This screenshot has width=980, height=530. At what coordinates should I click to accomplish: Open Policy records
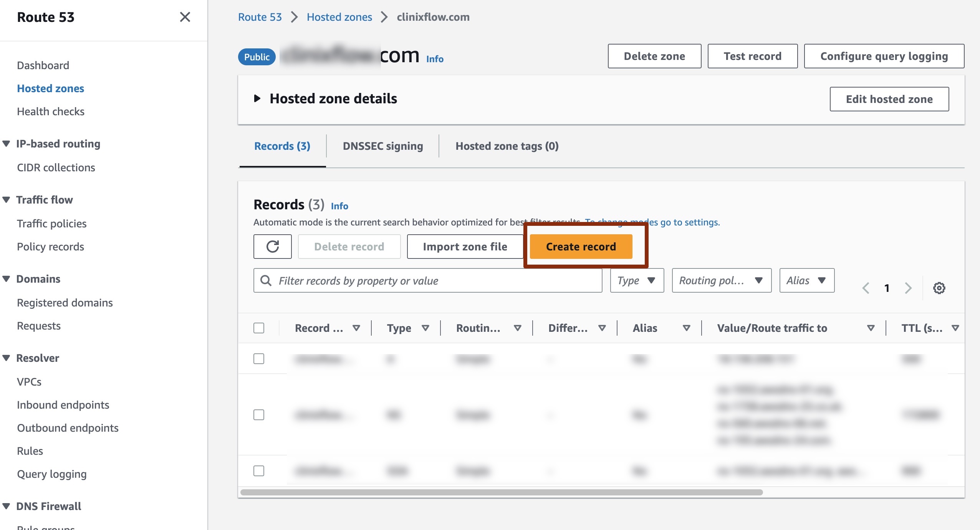(50, 247)
